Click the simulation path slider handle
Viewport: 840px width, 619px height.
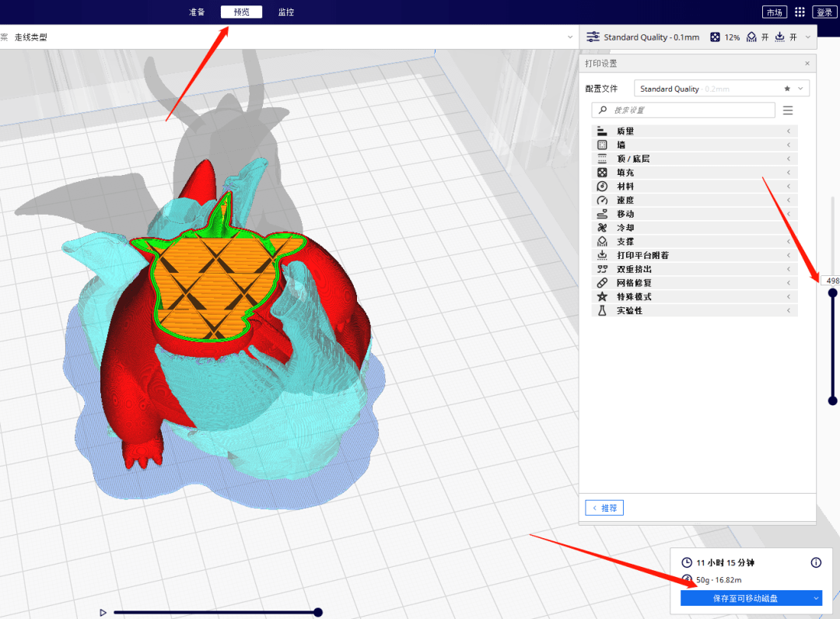[x=317, y=612]
